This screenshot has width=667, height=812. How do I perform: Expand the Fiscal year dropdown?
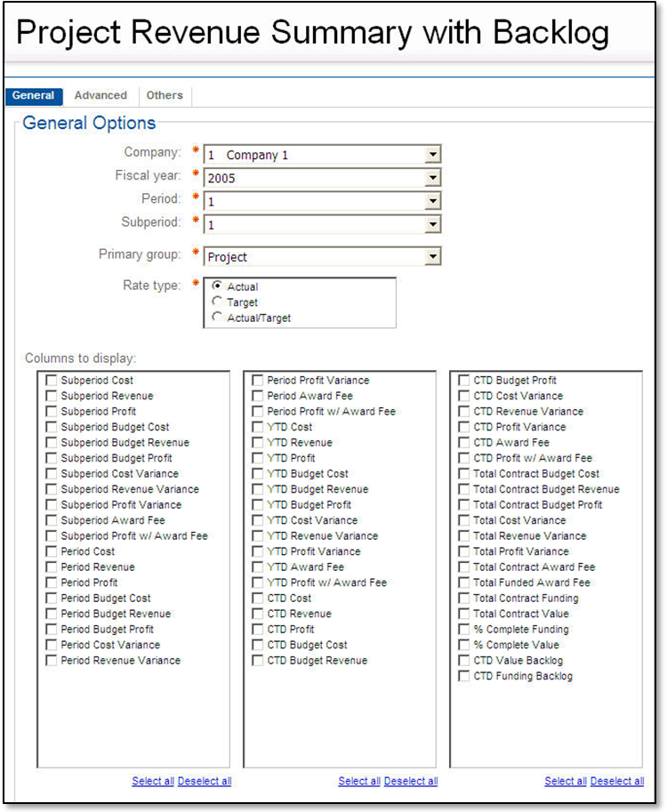[x=432, y=178]
